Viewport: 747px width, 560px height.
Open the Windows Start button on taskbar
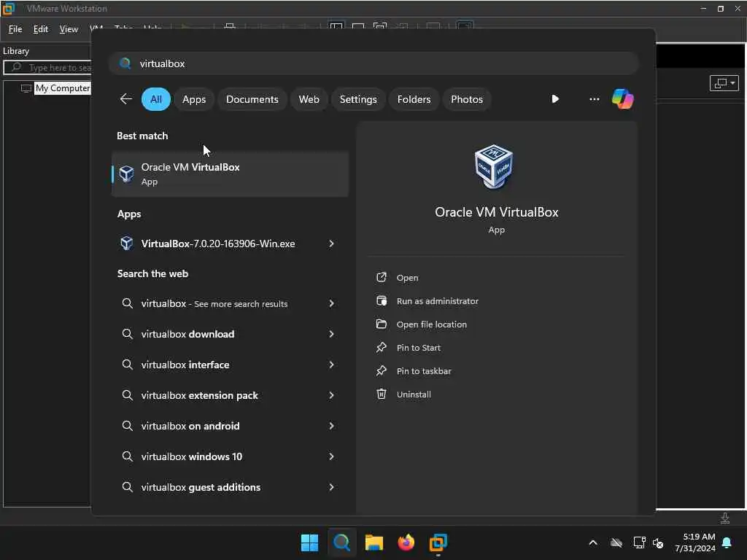pos(309,542)
